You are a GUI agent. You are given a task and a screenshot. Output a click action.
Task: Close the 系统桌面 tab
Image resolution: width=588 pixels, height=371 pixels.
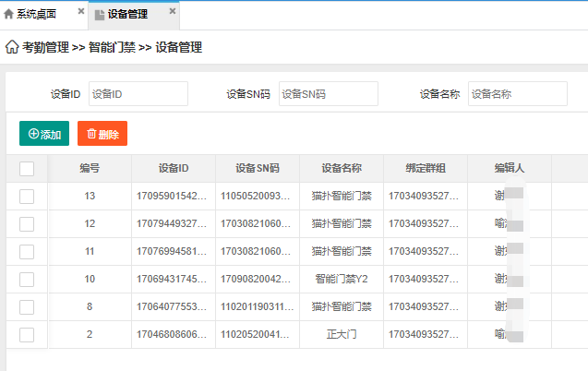click(x=81, y=13)
